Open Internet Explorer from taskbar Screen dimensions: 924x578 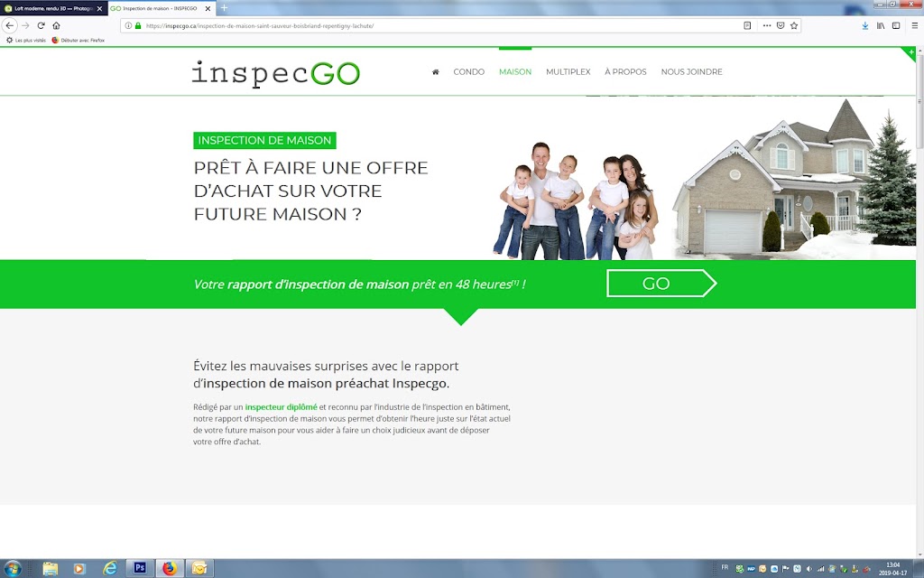click(109, 569)
